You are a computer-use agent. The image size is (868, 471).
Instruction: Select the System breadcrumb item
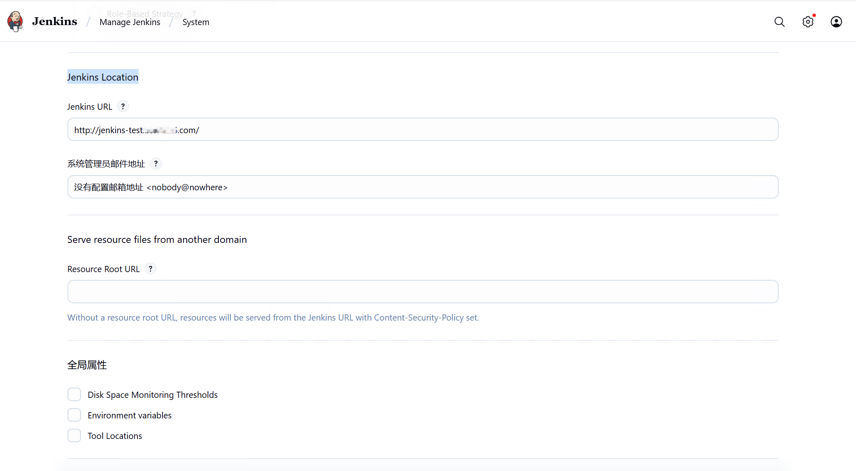click(196, 22)
